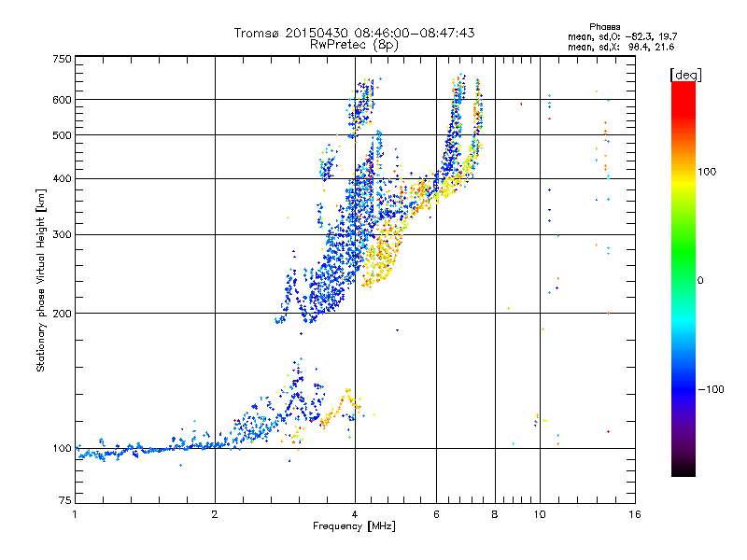
Task: Click the y-axis tick label "750"
Action: [63, 59]
